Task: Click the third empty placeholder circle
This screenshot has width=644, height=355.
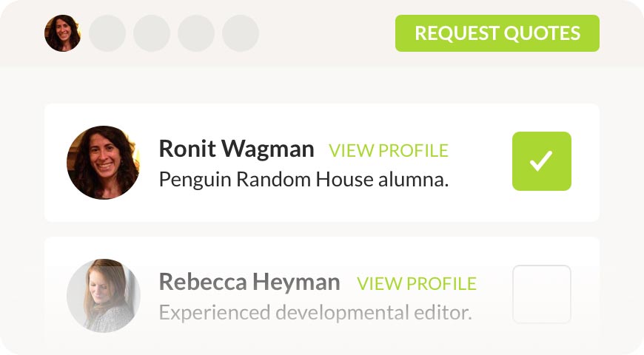Action: coord(196,33)
